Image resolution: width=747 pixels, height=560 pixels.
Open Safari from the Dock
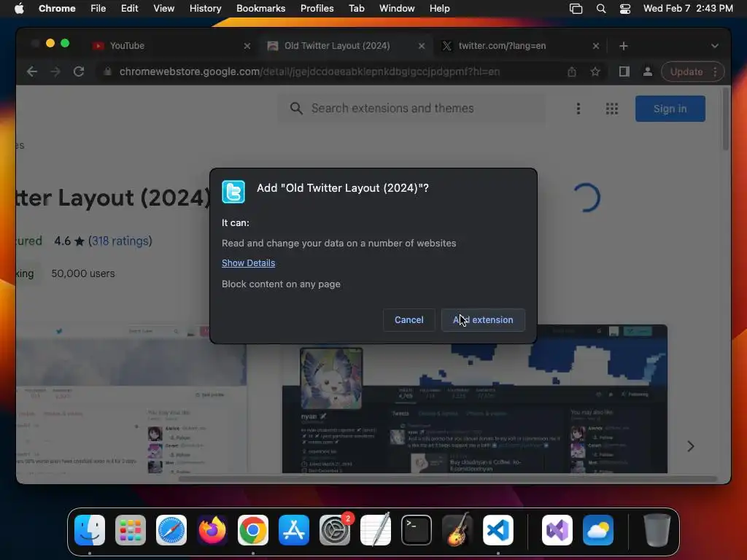(171, 530)
